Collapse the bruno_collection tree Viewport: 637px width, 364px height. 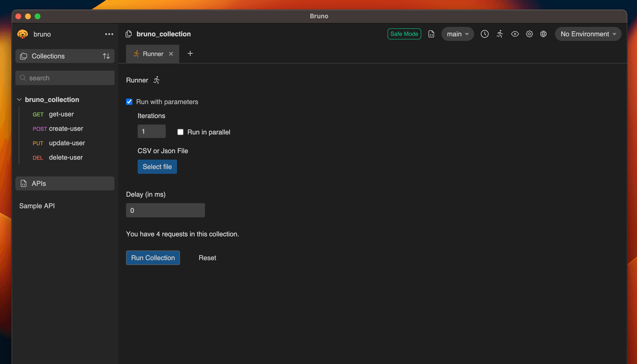(x=19, y=100)
